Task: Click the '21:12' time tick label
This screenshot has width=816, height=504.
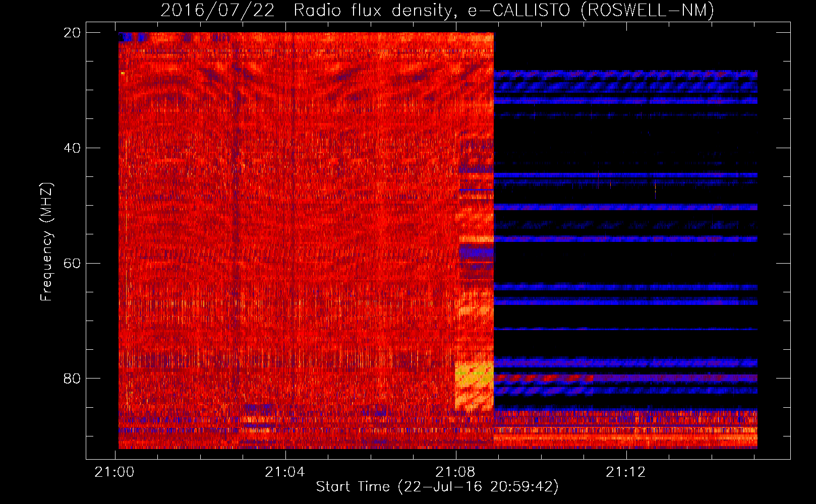Action: 626,472
